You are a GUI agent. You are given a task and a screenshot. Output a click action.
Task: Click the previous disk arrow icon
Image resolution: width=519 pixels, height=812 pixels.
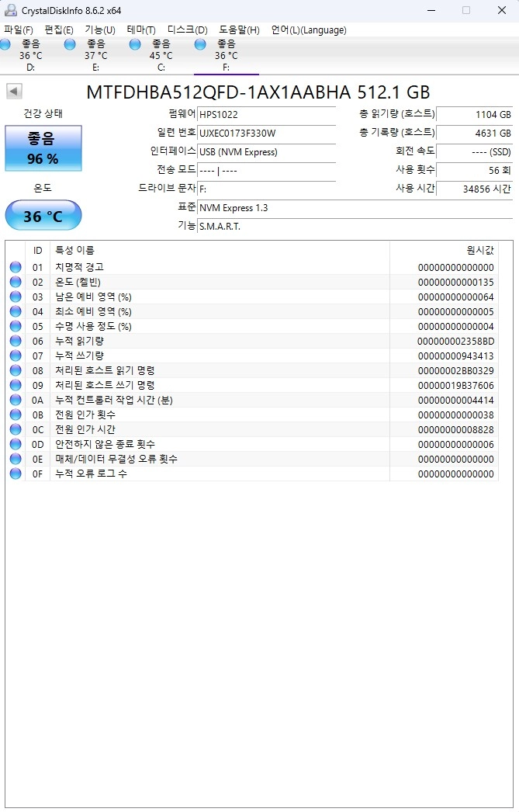pyautogui.click(x=14, y=91)
